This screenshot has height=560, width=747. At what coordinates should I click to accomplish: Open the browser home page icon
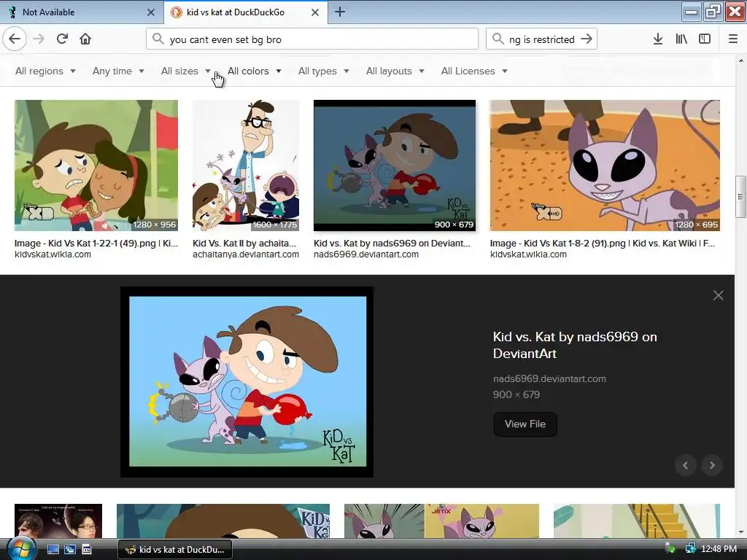click(x=85, y=39)
